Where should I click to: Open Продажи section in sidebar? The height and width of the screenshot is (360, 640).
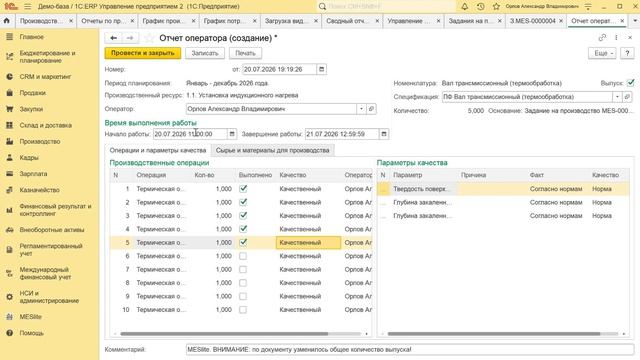pos(33,93)
